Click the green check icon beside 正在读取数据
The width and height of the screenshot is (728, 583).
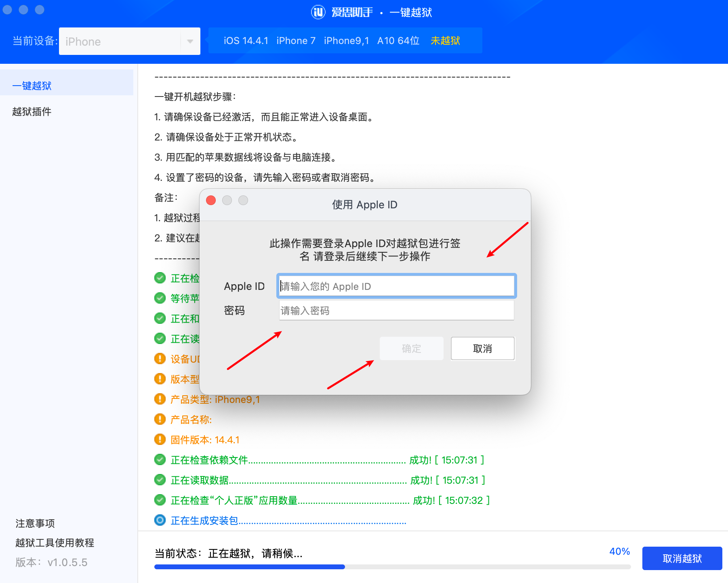160,480
